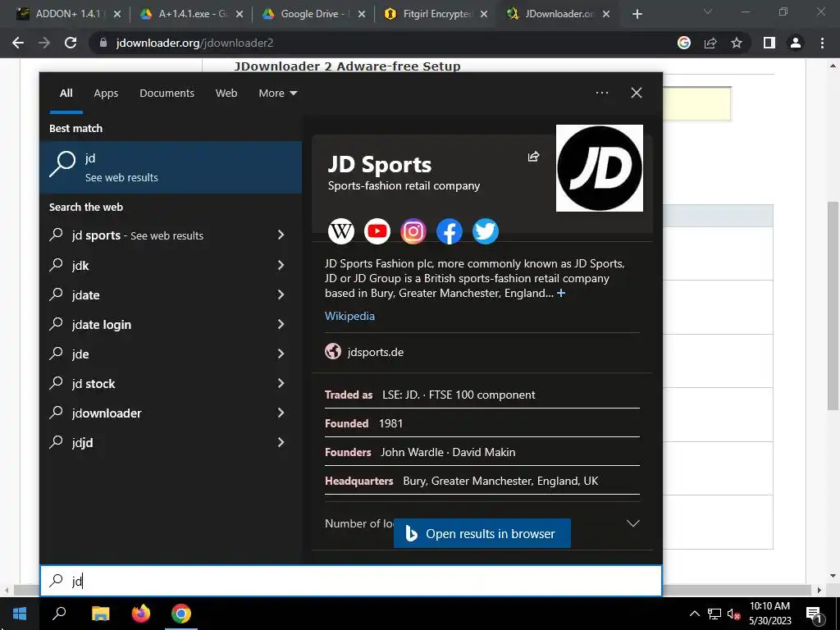Click the site lock icon in address bar
Screen dimensions: 840x630
103,43
